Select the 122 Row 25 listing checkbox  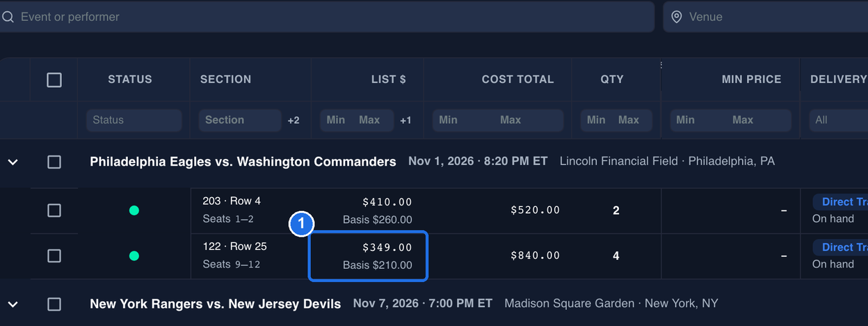[54, 256]
